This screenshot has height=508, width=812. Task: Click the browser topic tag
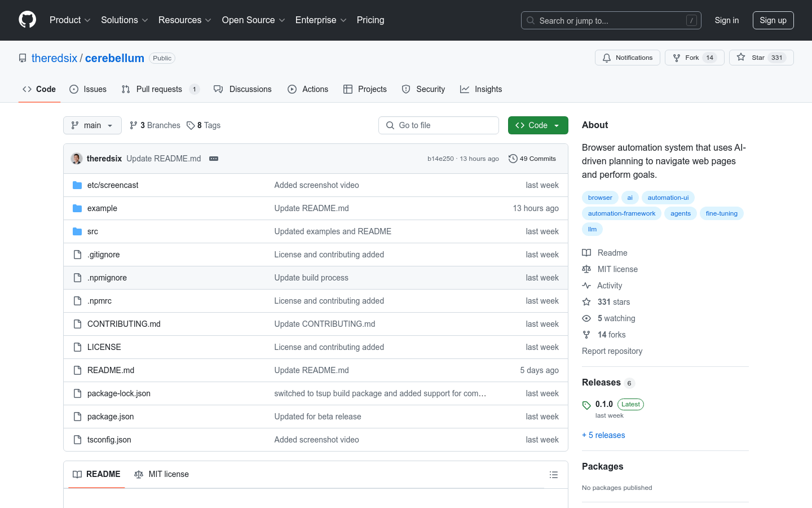(600, 198)
